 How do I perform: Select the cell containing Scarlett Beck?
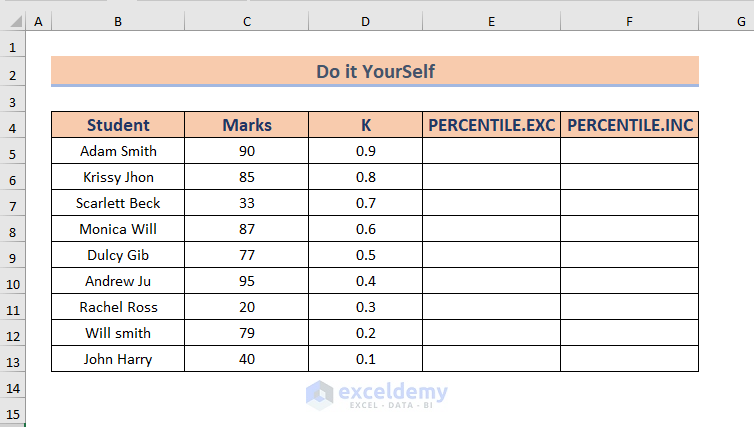[x=118, y=203]
